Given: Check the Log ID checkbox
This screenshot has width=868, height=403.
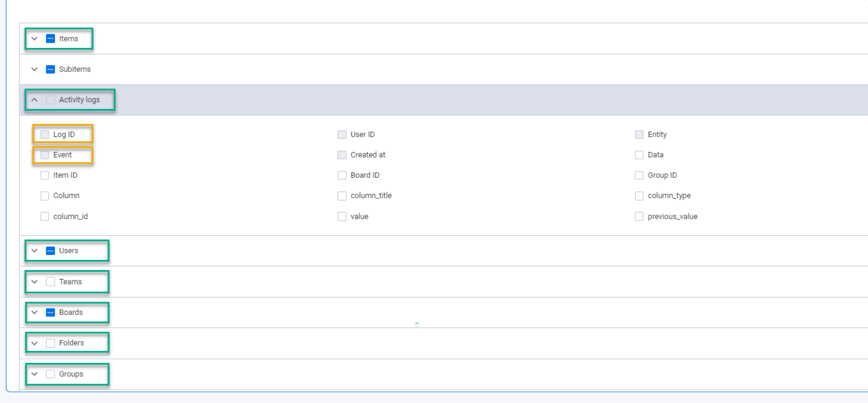Looking at the screenshot, I should coord(44,134).
